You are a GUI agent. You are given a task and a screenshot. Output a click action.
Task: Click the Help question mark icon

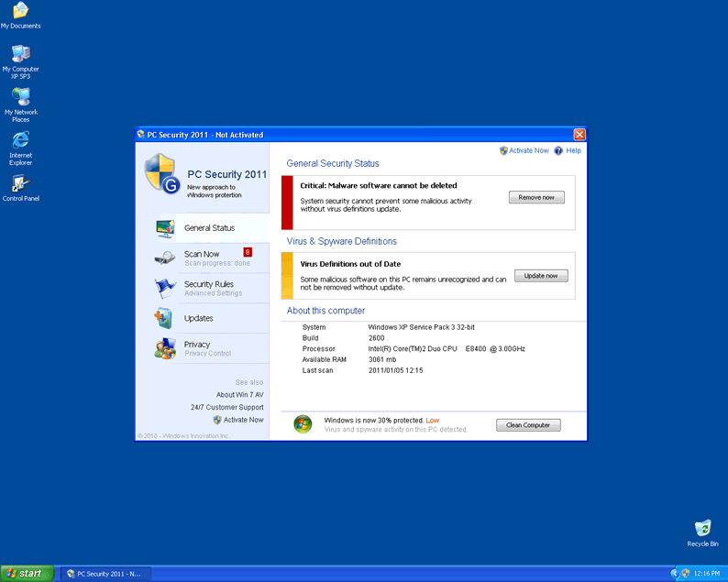click(558, 150)
